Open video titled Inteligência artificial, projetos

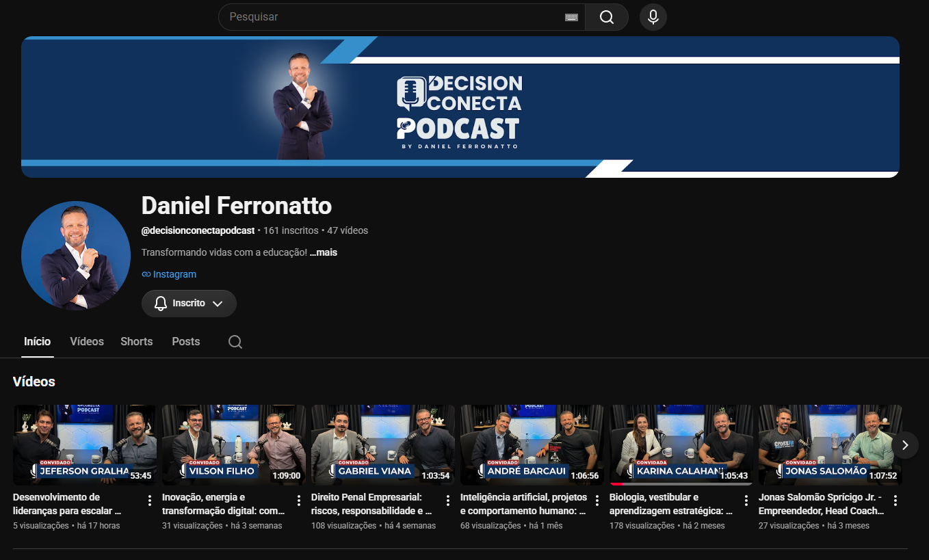pos(523,504)
